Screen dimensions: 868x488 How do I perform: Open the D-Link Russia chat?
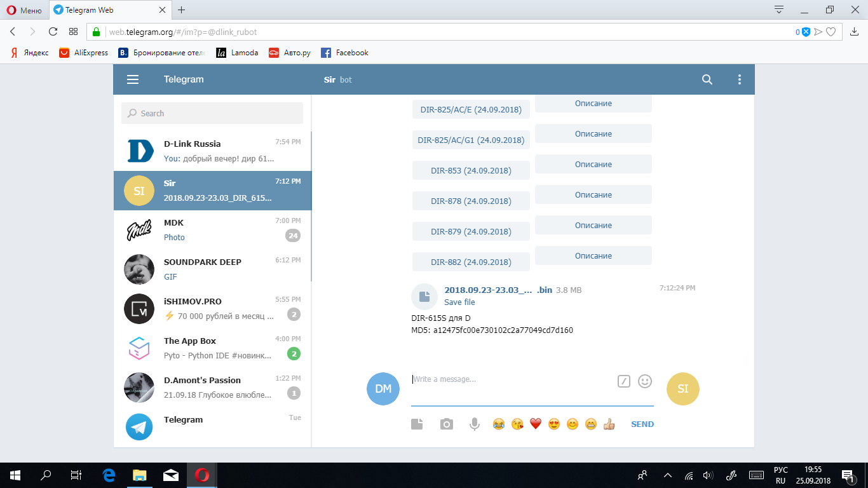212,151
